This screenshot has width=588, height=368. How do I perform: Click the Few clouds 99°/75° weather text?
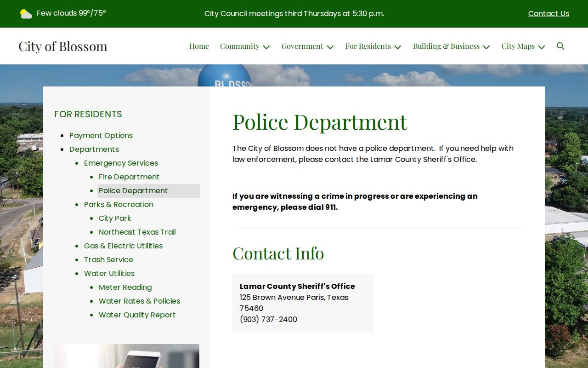pos(71,13)
